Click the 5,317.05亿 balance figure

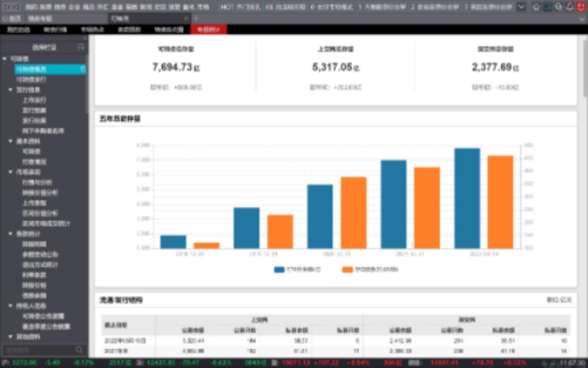(x=336, y=67)
